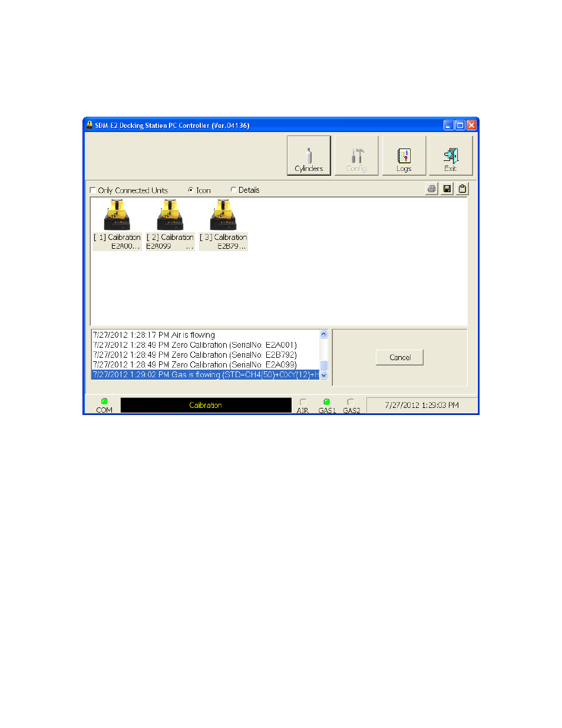Close the SDM-E2 controller window
The height and width of the screenshot is (728, 562).
pos(471,125)
